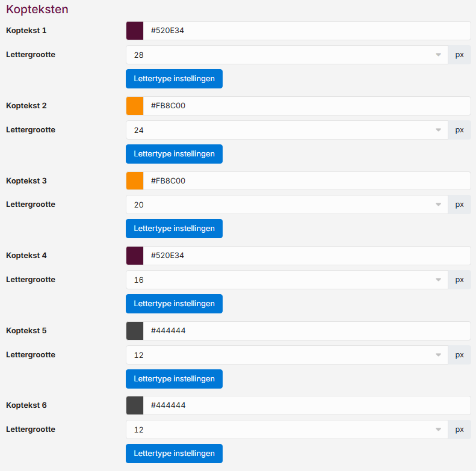
Task: Focus the Koptekst 1 hex color field
Action: tap(307, 31)
